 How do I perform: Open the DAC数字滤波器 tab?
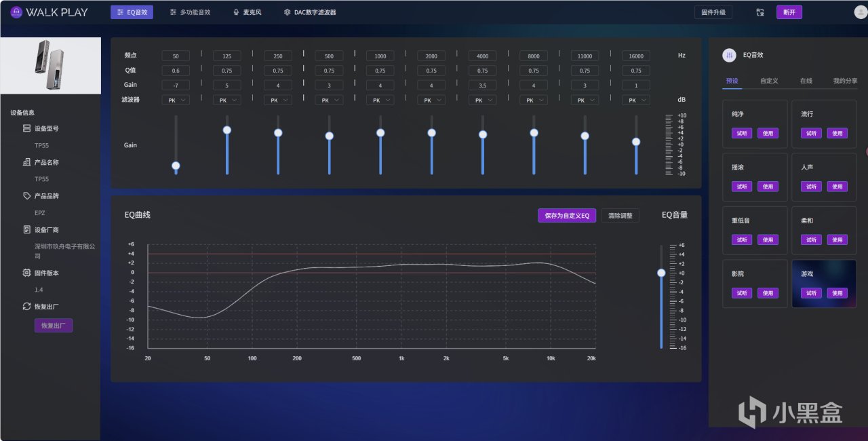click(310, 12)
